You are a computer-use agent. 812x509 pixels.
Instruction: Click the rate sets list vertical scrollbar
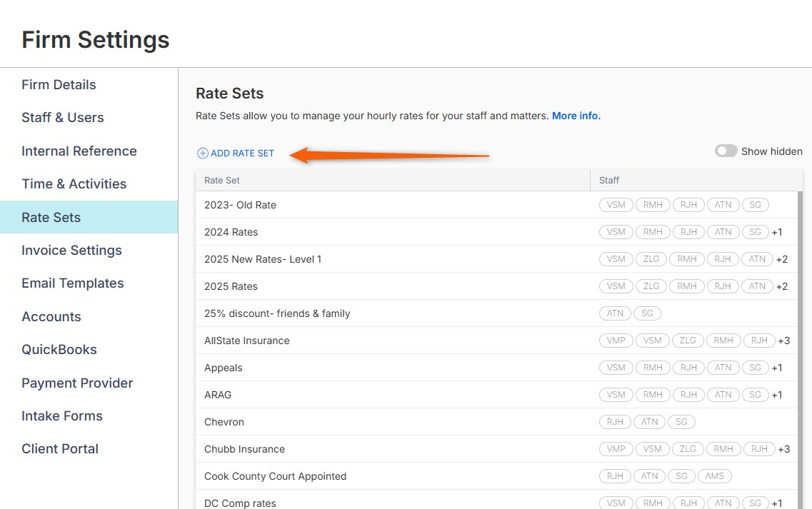click(x=800, y=343)
